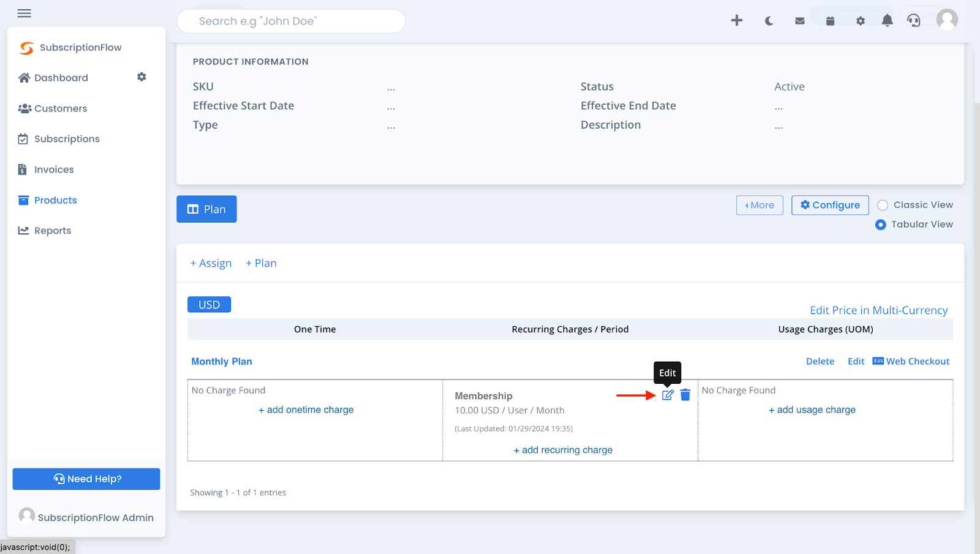Delete the Membership charge trash icon
This screenshot has height=554, width=980.
pos(685,395)
